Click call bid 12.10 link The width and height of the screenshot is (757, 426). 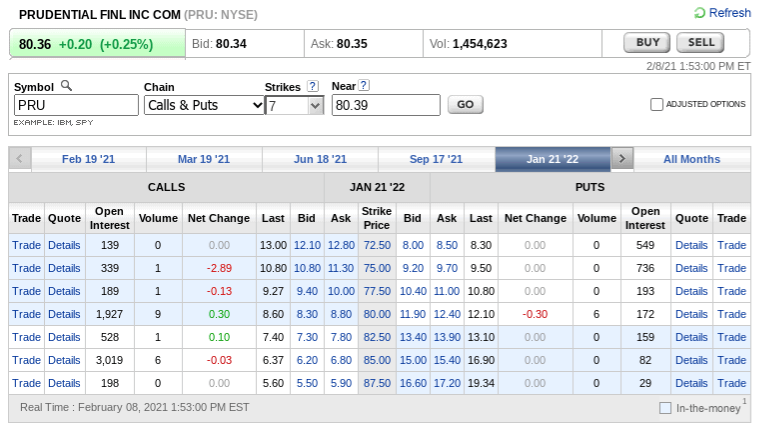pyautogui.click(x=307, y=245)
